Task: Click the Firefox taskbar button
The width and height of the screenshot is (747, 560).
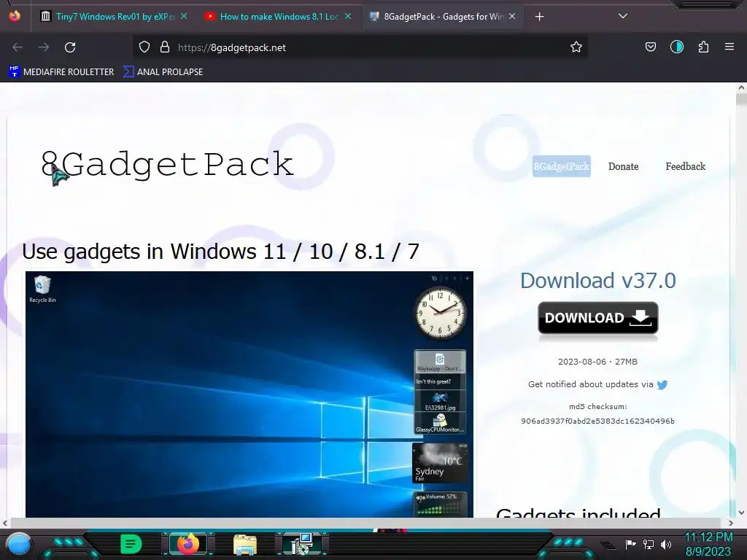Action: [x=188, y=544]
